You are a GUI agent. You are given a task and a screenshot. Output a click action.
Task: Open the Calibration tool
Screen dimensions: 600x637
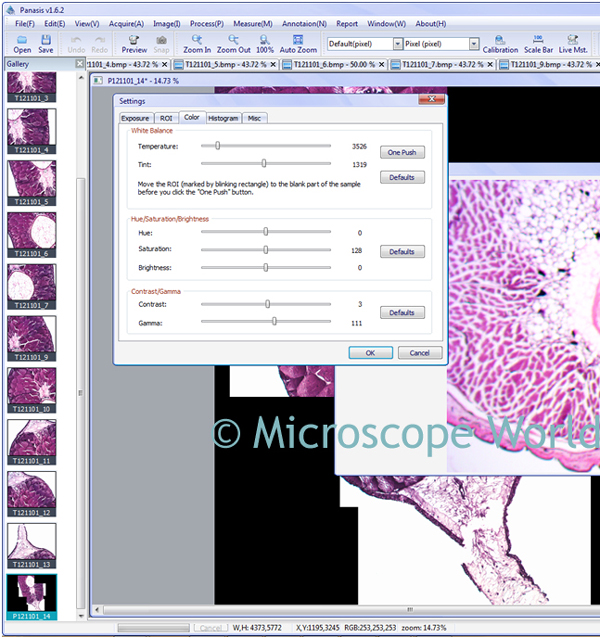(500, 44)
